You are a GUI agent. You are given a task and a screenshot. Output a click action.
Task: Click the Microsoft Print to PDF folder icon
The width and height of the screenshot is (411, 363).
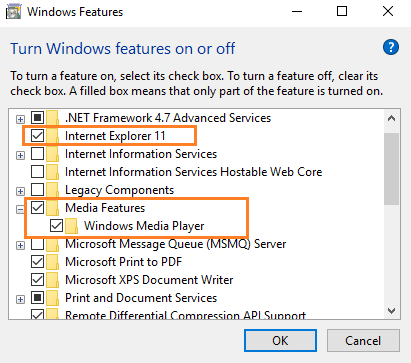point(53,262)
